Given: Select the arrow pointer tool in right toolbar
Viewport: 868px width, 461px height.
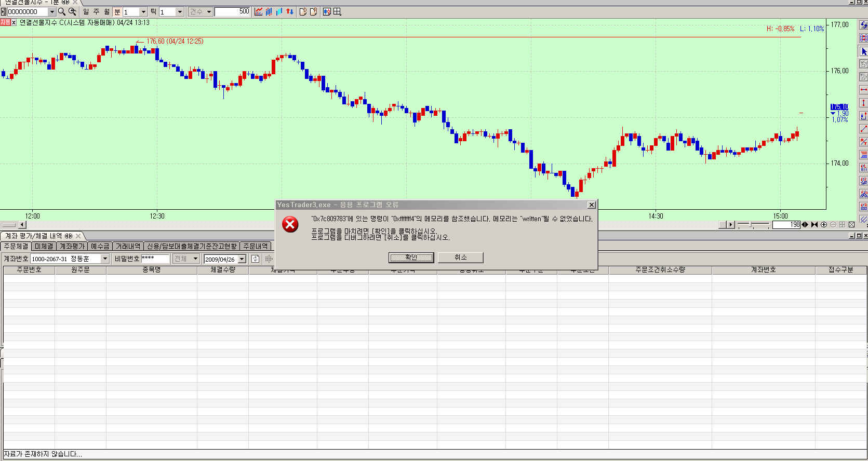Looking at the screenshot, I should pos(863,51).
